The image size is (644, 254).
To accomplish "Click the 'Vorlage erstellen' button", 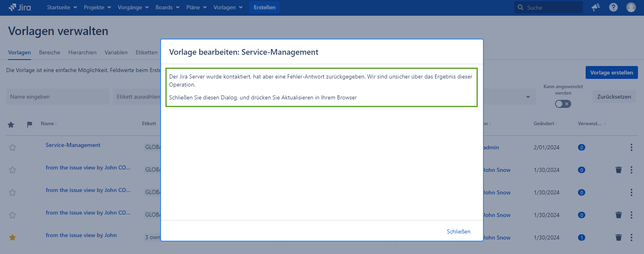I will tap(611, 72).
